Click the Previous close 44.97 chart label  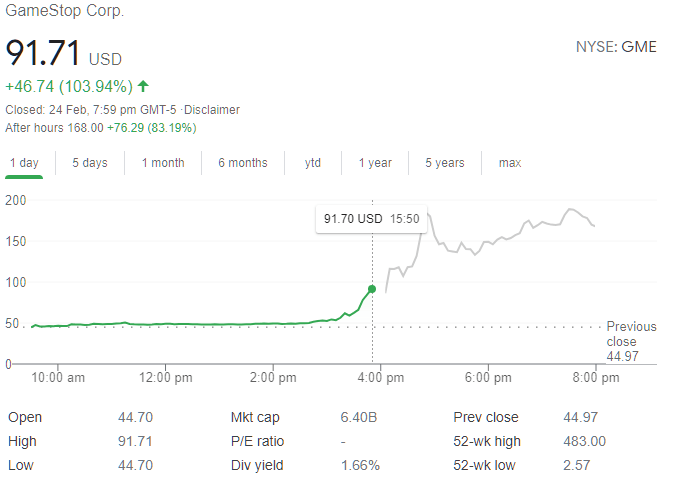point(631,341)
